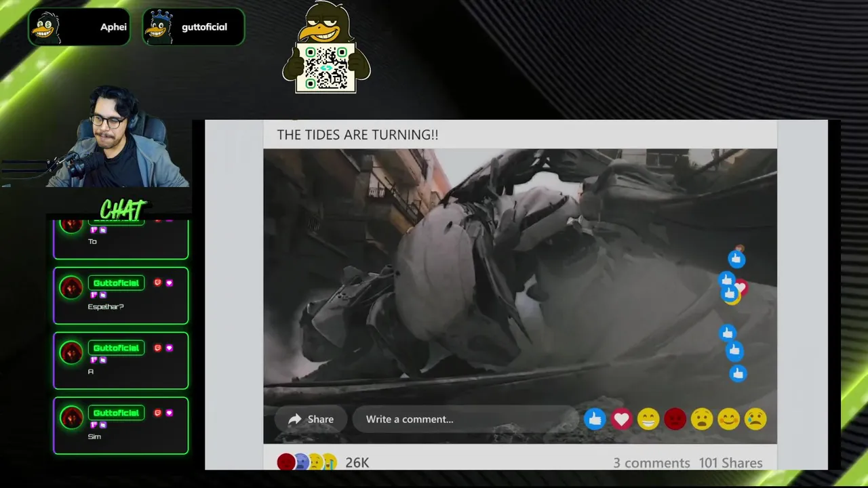Click avatar in the A chat card
The height and width of the screenshot is (488, 868).
tap(71, 352)
